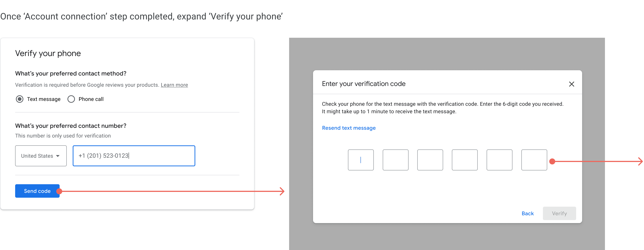Click the fifth verification digit box

pyautogui.click(x=499, y=160)
